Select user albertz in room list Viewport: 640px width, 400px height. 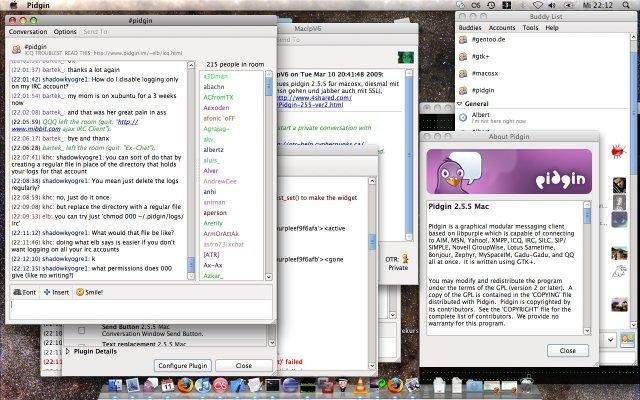(x=213, y=150)
